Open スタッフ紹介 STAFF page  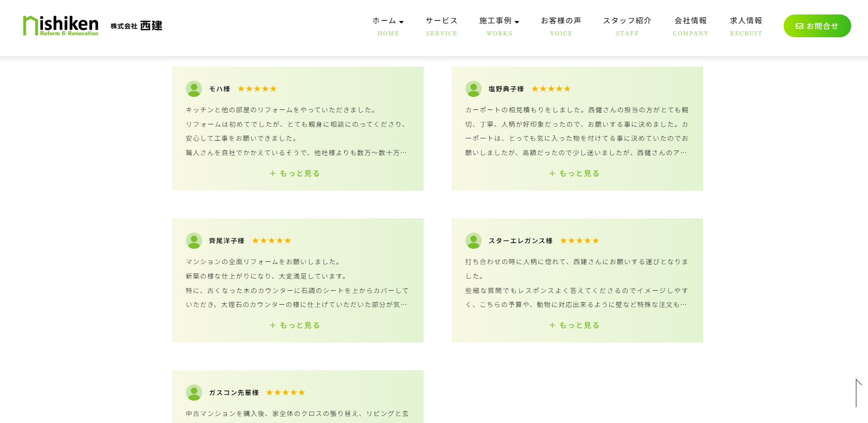pyautogui.click(x=627, y=26)
